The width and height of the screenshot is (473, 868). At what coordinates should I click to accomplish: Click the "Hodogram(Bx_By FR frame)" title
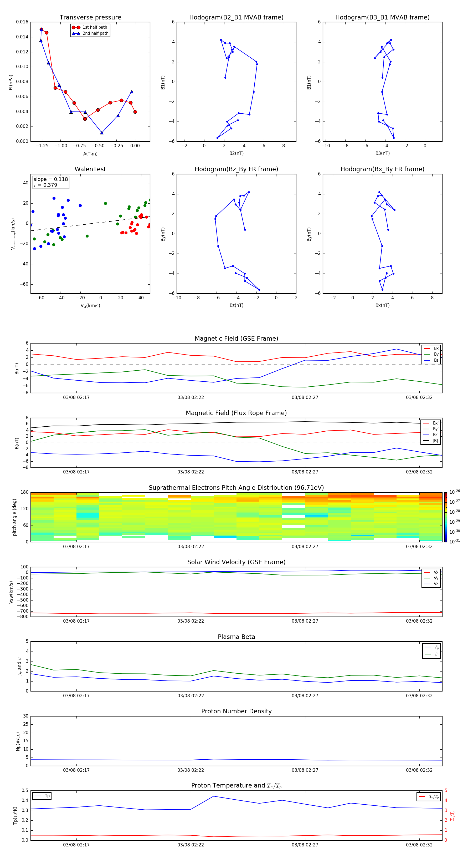click(382, 169)
